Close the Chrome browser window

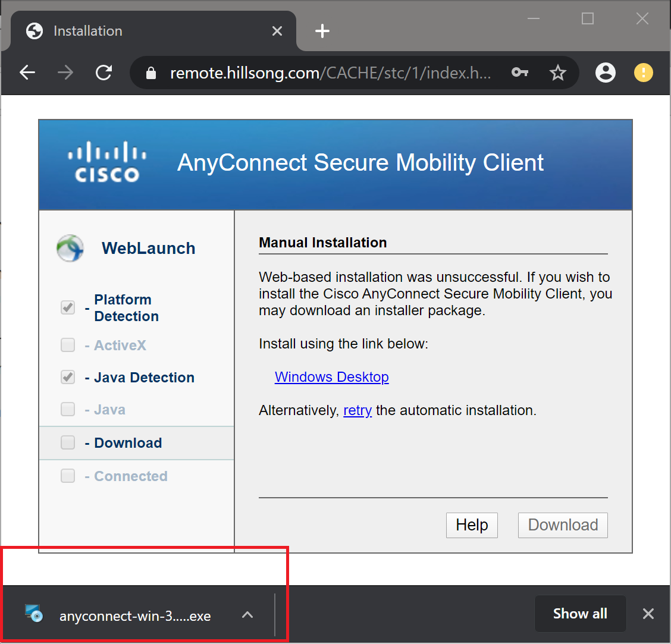coord(642,18)
